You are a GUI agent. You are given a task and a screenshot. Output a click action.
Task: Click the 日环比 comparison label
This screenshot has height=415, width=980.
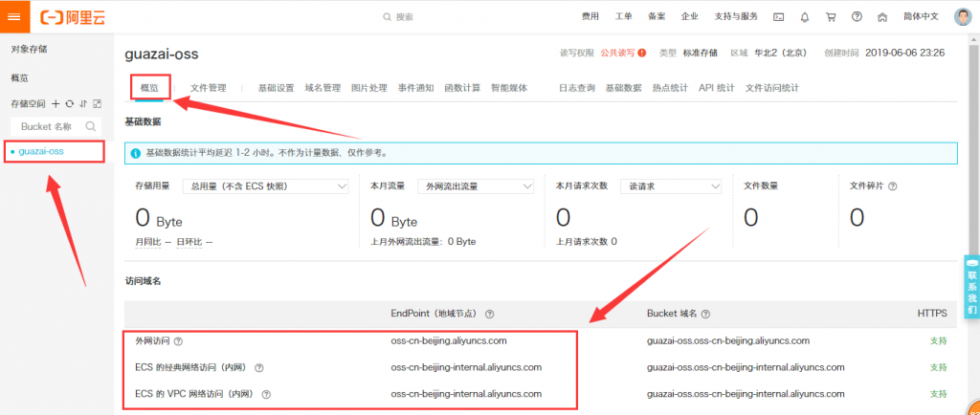(x=189, y=242)
